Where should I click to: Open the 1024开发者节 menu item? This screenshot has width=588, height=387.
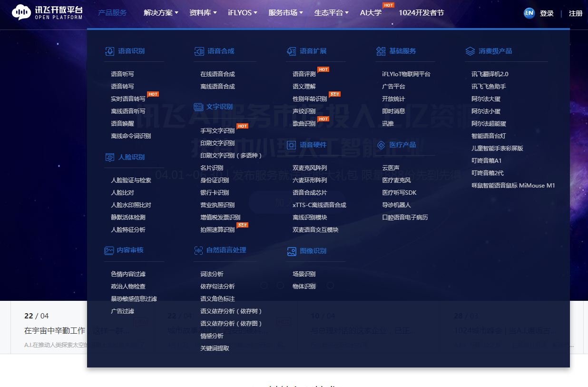(421, 13)
